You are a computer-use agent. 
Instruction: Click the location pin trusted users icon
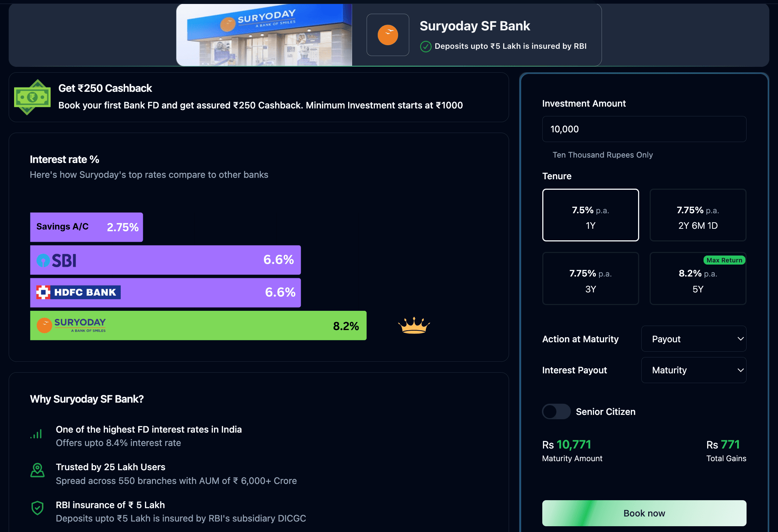(37, 470)
